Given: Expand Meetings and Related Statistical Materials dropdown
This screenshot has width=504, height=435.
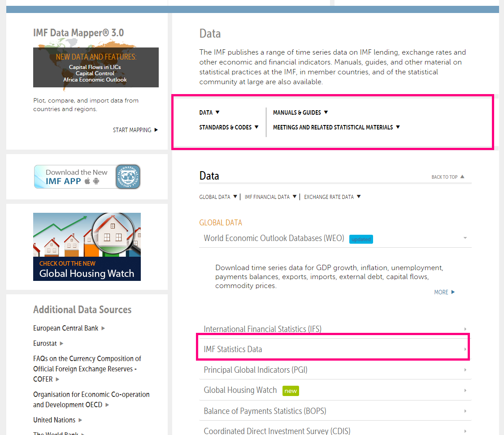Looking at the screenshot, I should pos(337,127).
